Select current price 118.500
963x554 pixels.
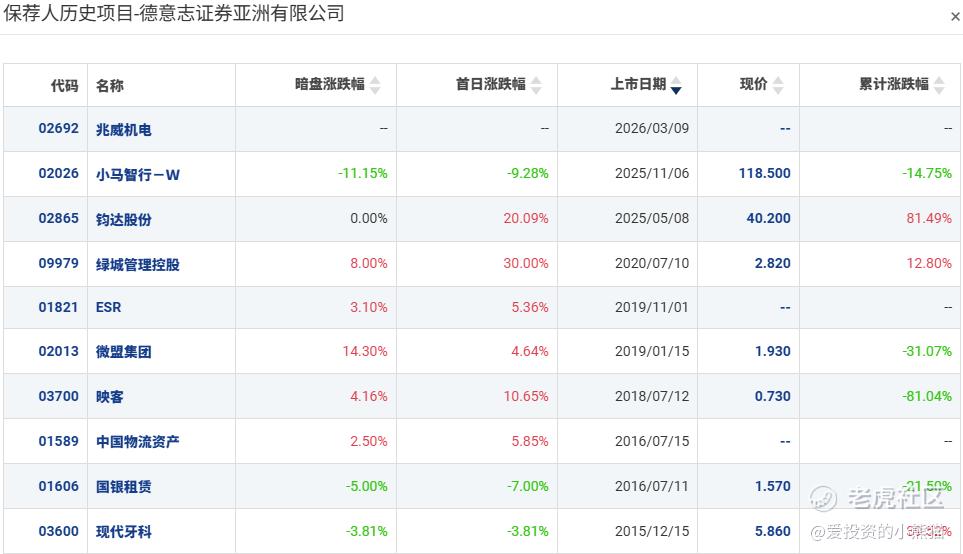pyautogui.click(x=765, y=173)
